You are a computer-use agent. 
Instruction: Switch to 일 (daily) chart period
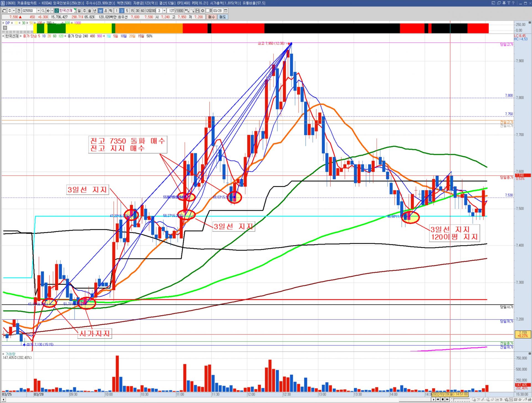coord(79,11)
